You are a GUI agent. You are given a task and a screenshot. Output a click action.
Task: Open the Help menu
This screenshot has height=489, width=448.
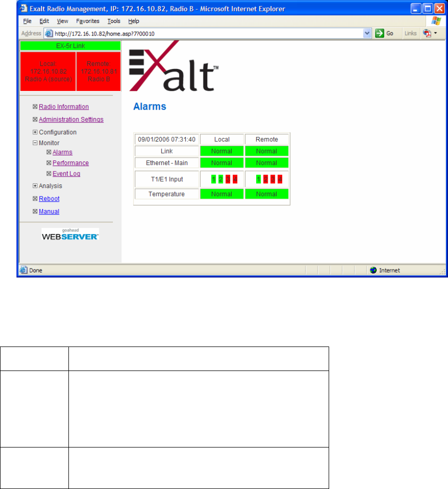point(134,21)
